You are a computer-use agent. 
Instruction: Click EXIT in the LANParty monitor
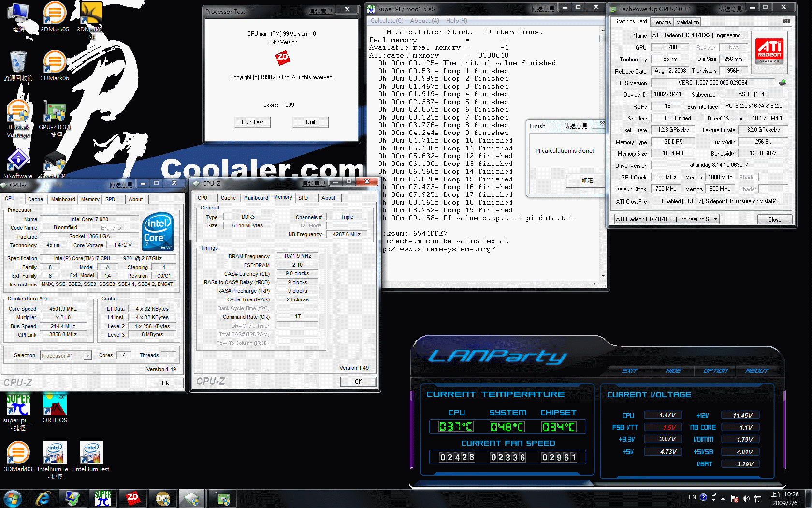(629, 371)
